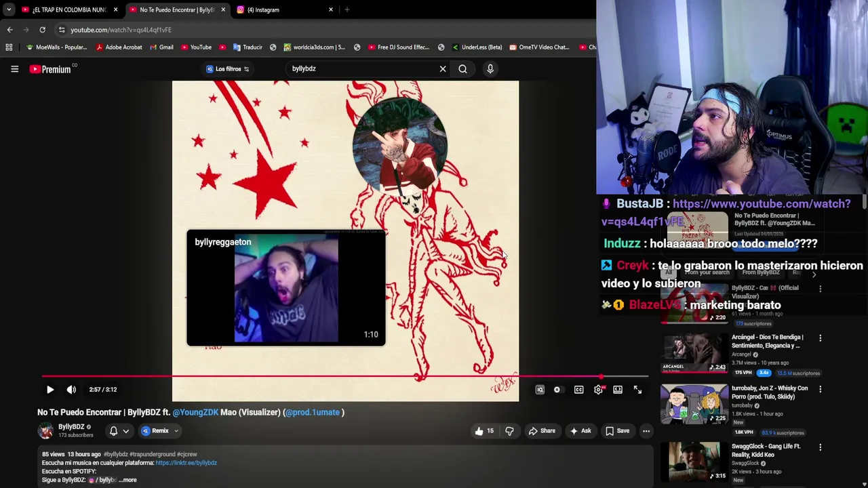Click the Ask button
The height and width of the screenshot is (488, 868).
580,431
